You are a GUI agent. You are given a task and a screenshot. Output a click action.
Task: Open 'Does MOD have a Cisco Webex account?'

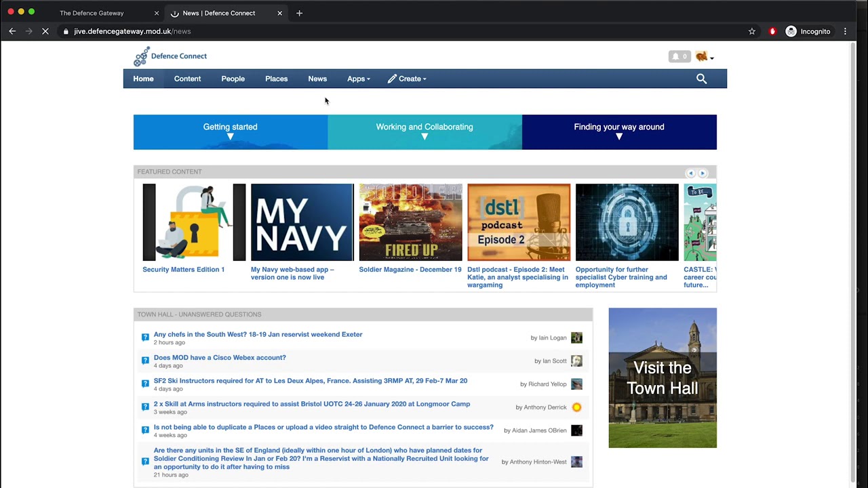[220, 357]
